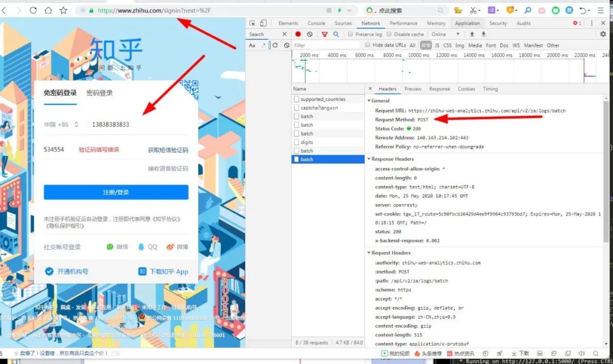Close the request details pane

[x=370, y=88]
